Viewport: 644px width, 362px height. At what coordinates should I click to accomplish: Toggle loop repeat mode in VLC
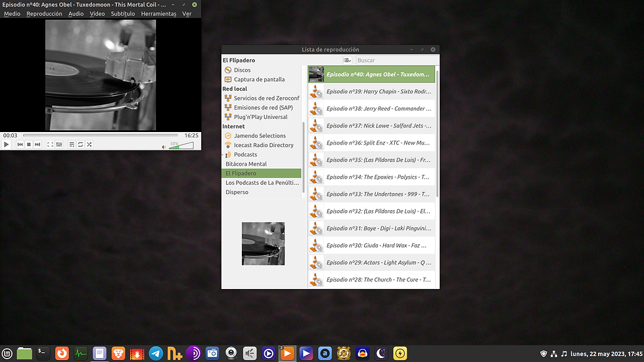(80, 145)
